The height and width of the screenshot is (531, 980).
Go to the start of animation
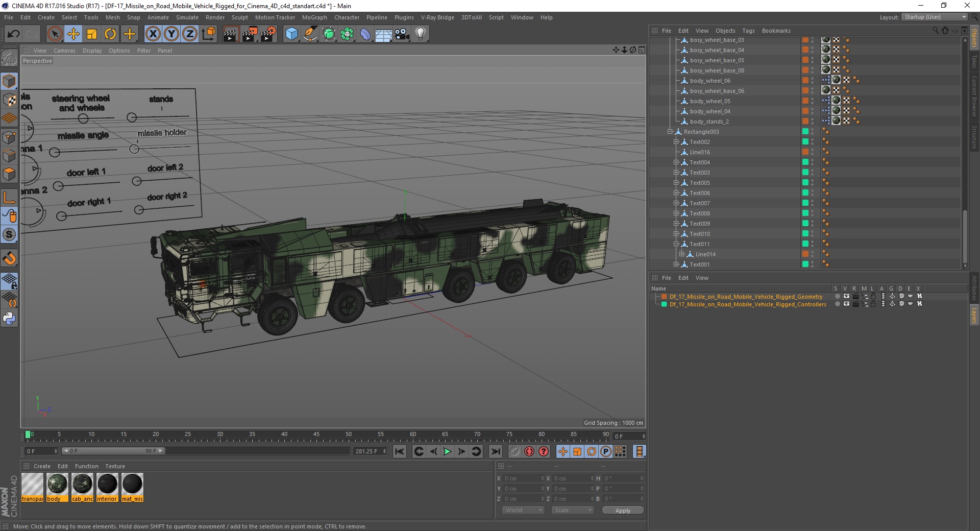click(400, 451)
